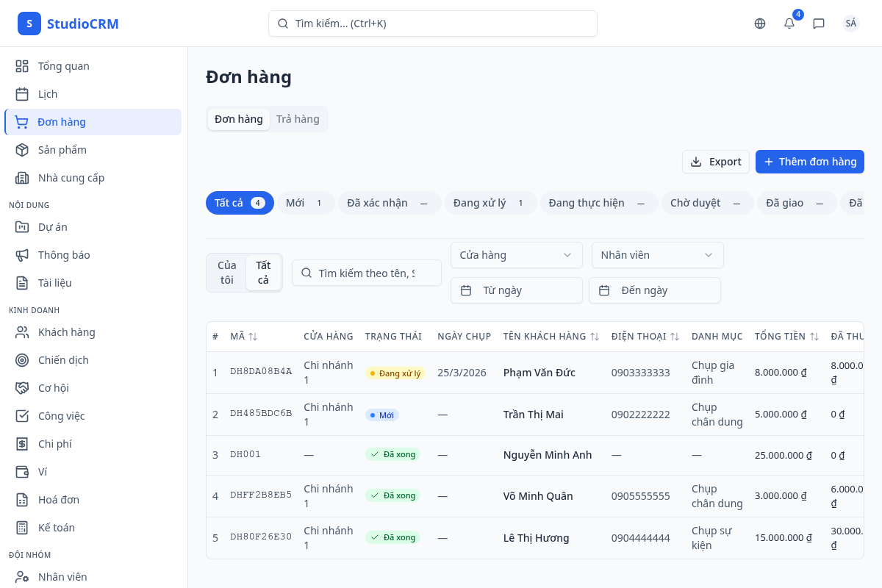This screenshot has height=588, width=882.
Task: Click the globe language icon
Action: click(x=759, y=23)
